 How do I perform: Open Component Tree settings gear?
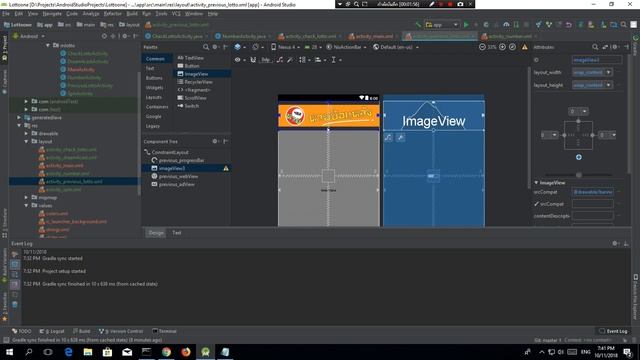pos(215,141)
